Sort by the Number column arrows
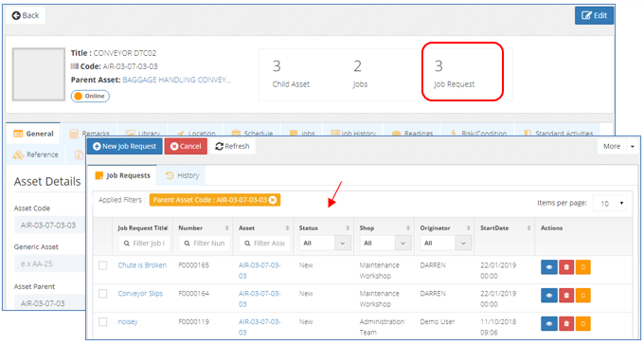This screenshot has width=644, height=344. tap(226, 228)
